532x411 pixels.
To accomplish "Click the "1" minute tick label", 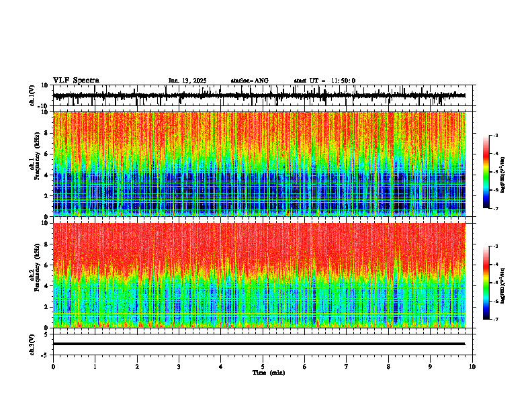I will [x=95, y=367].
